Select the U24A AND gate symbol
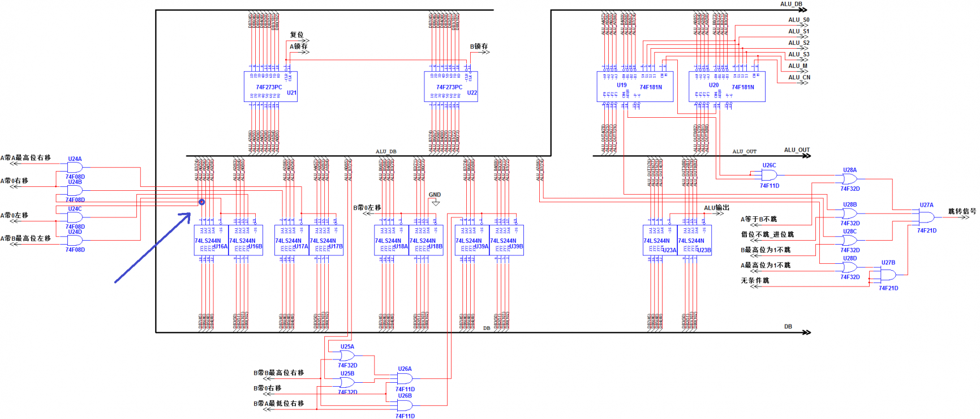Screen dimensions: 980x419 75,168
